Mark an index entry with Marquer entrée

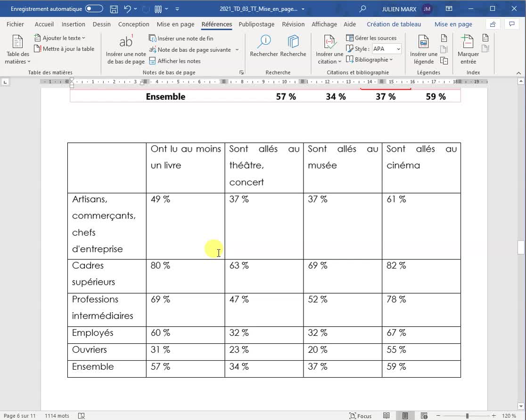(x=467, y=49)
